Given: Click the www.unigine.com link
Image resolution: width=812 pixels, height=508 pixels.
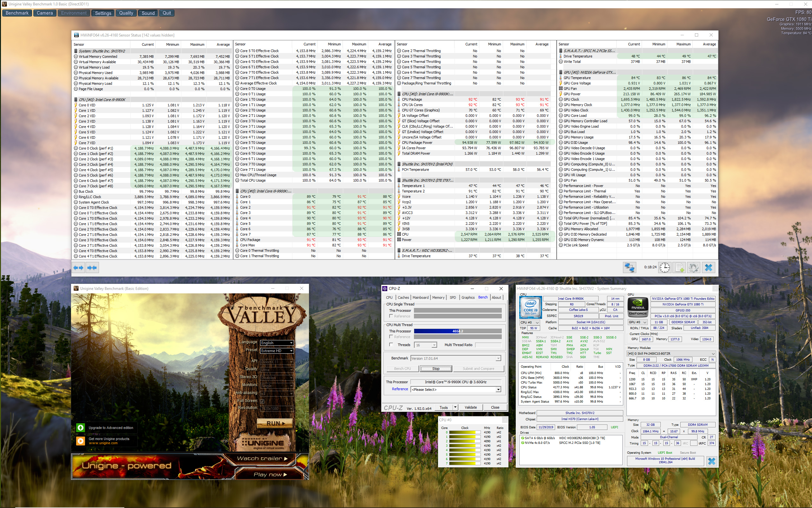Looking at the screenshot, I should click(x=103, y=443).
